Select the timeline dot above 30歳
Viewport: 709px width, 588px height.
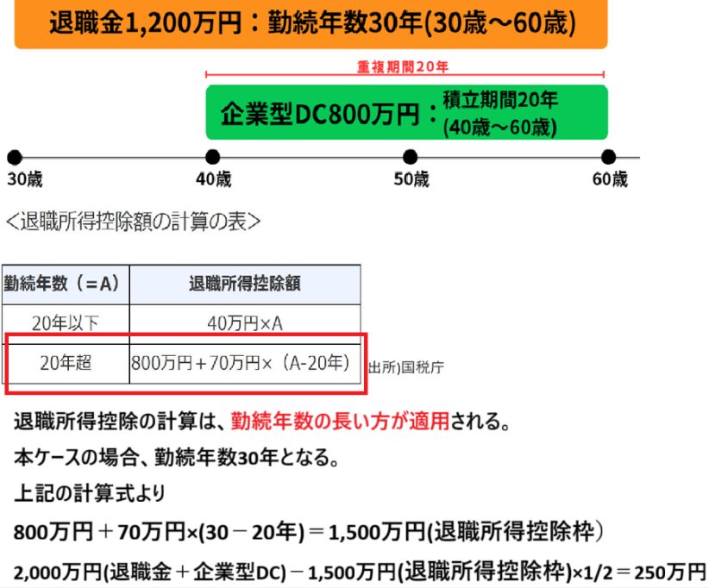pos(14,157)
